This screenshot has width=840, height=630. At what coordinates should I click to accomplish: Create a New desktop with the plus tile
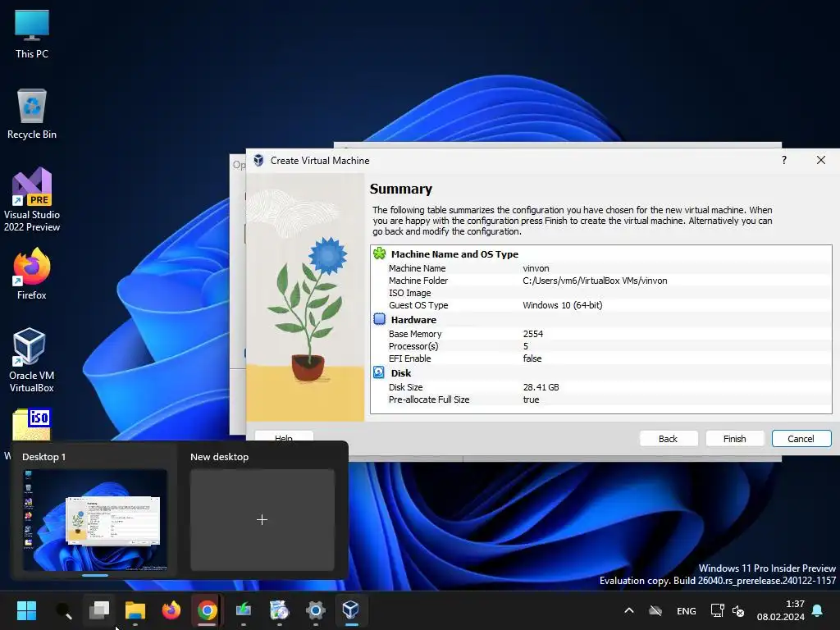(x=262, y=519)
